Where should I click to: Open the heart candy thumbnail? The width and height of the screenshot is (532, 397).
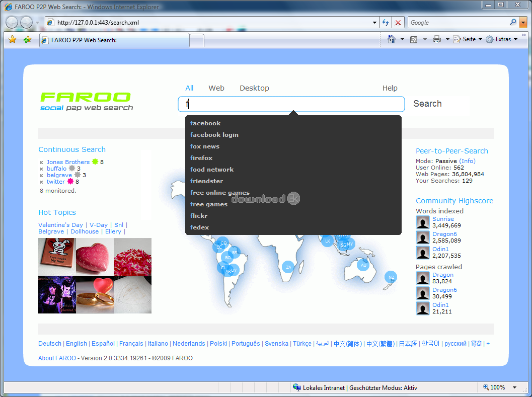tap(95, 257)
